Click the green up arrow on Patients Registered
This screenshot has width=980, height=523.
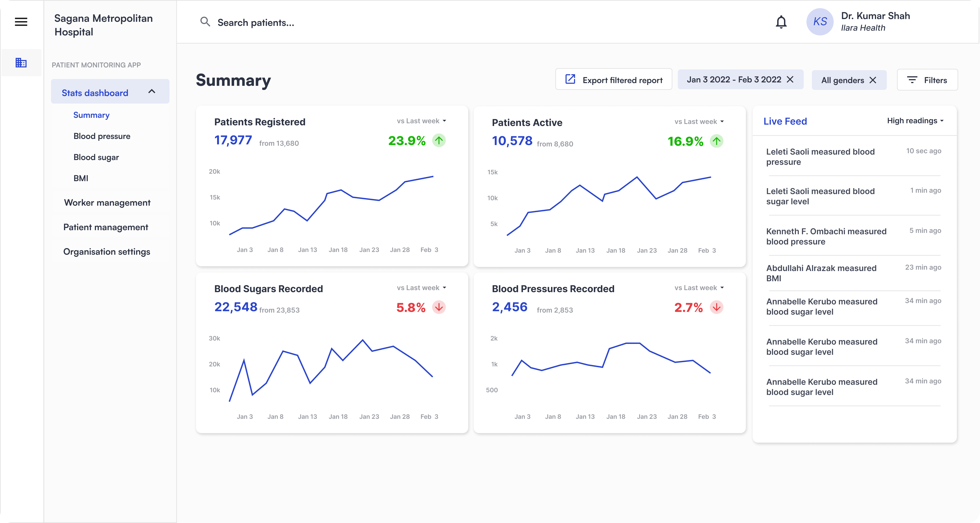439,141
